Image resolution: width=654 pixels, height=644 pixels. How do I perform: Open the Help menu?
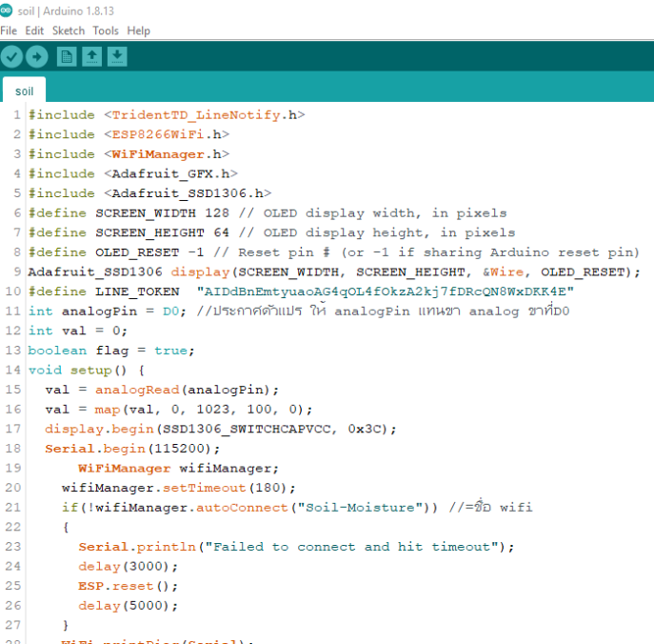coord(138,30)
